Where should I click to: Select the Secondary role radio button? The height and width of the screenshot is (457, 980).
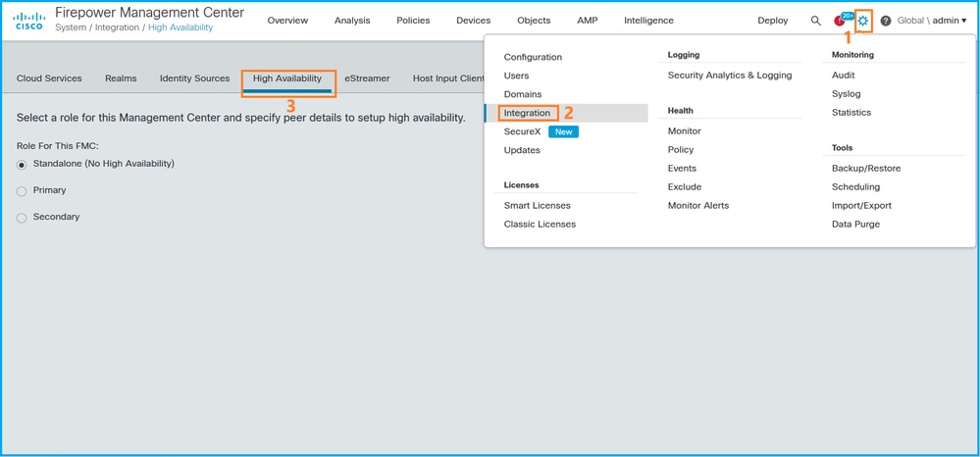[22, 218]
